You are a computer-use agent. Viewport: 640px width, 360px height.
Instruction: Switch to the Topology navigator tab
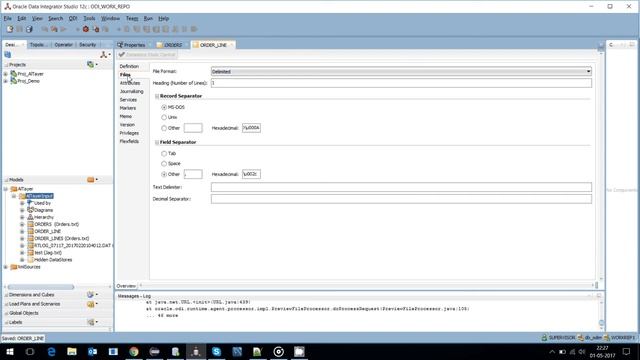pos(38,44)
